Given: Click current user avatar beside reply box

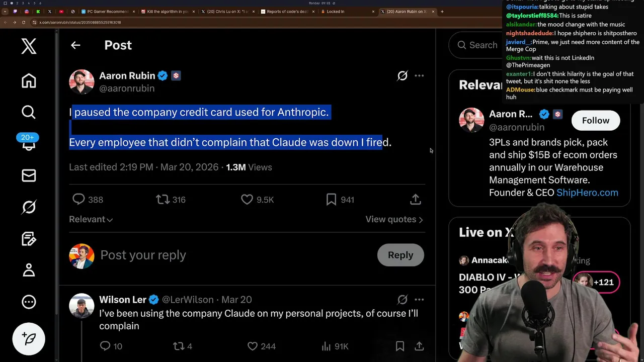Looking at the screenshot, I should tap(82, 256).
